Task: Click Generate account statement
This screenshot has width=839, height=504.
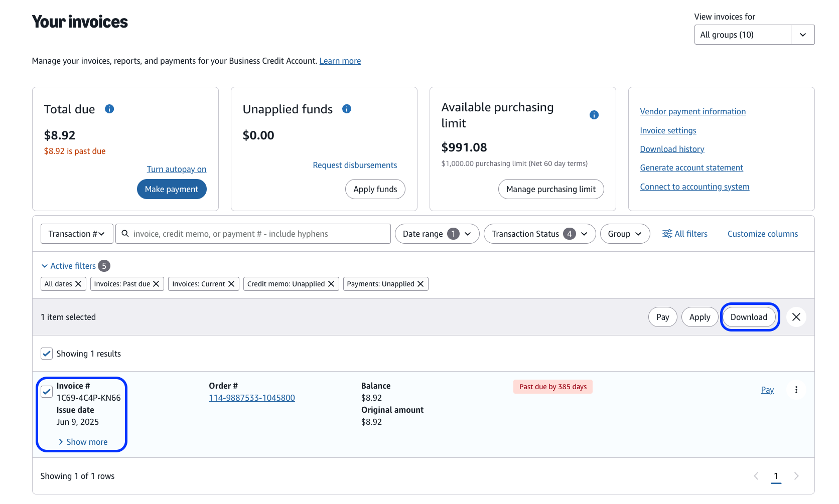Action: (x=691, y=167)
